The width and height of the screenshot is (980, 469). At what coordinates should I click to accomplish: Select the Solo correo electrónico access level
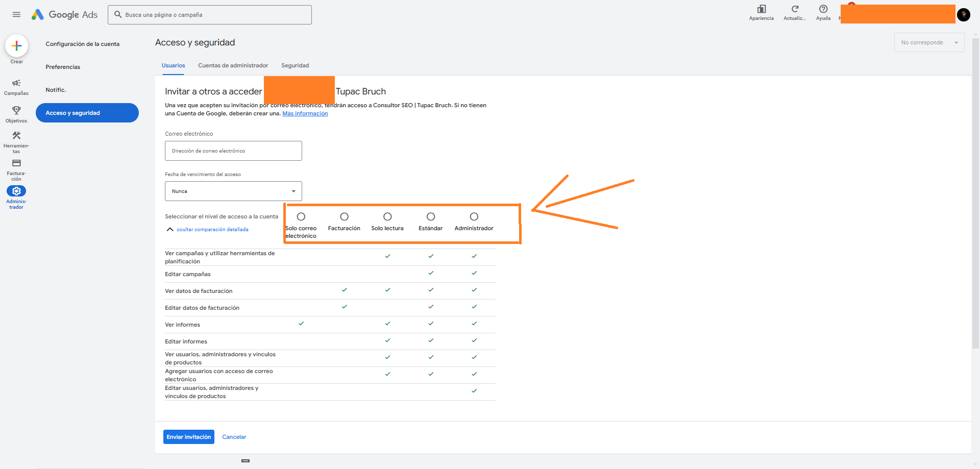[x=301, y=217]
